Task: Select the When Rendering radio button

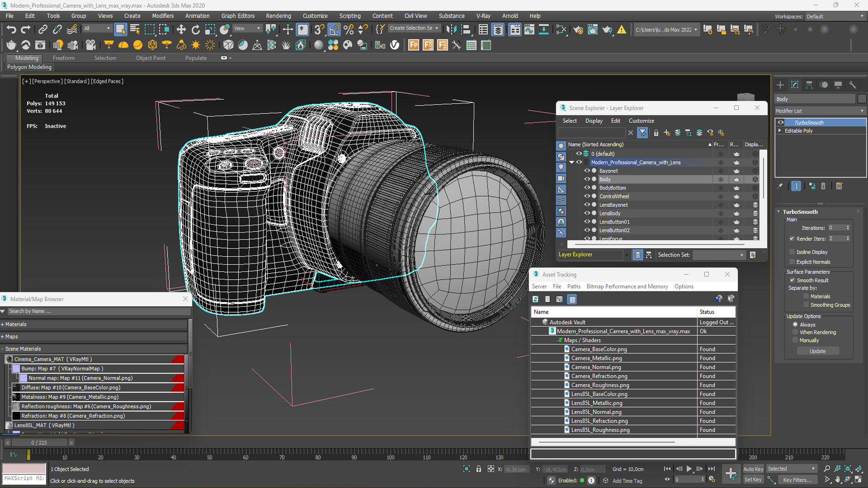Action: click(795, 332)
